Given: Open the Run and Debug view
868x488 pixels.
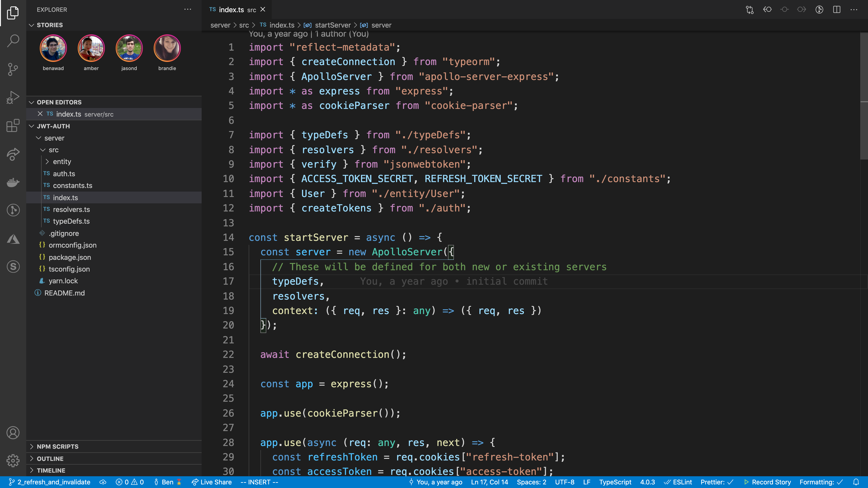Looking at the screenshot, I should 13,97.
